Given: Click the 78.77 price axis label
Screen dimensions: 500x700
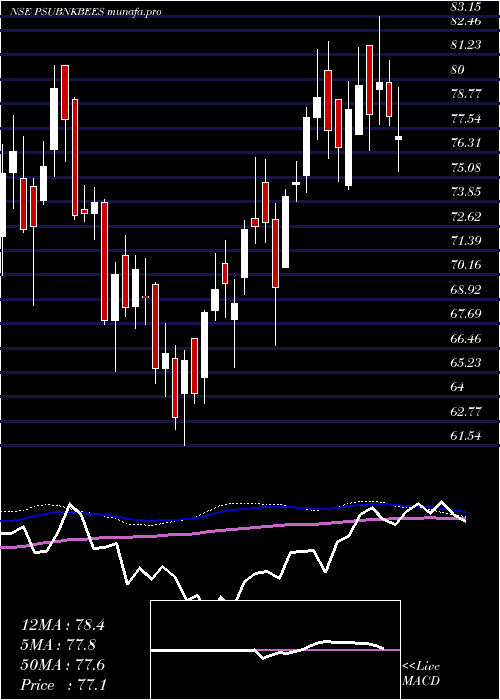Looking at the screenshot, I should [467, 94].
